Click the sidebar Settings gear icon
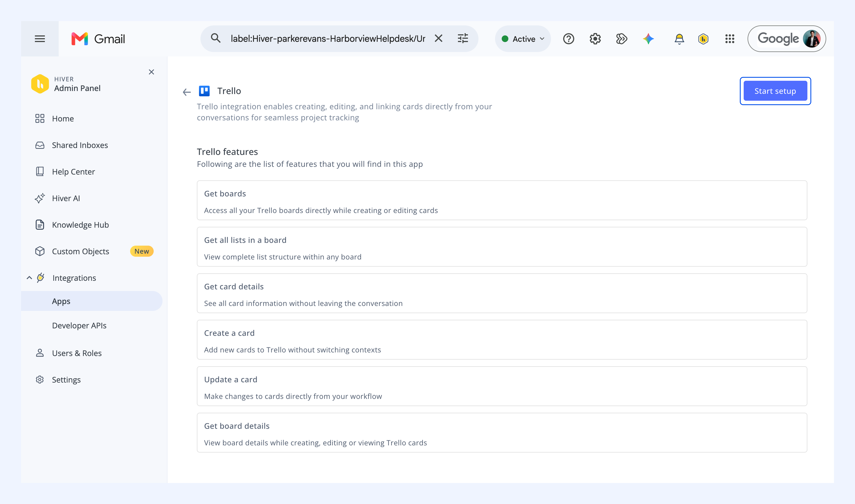The width and height of the screenshot is (855, 504). tap(40, 379)
